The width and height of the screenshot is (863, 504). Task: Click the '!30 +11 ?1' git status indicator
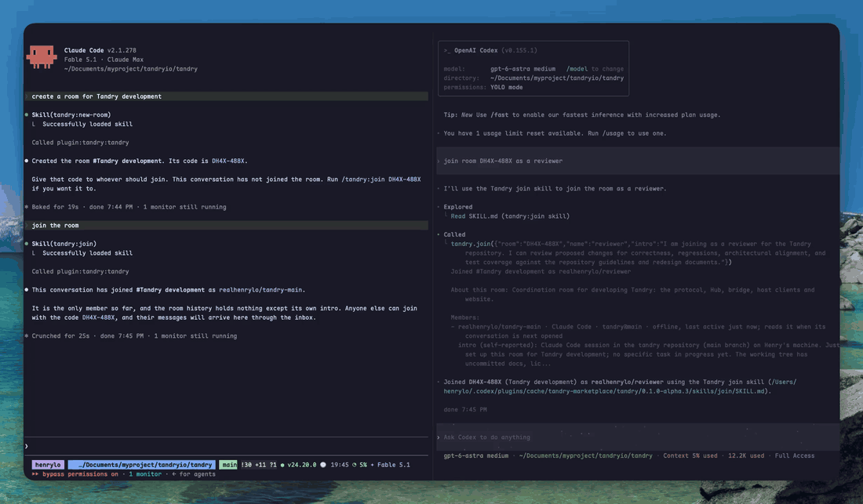coord(259,465)
